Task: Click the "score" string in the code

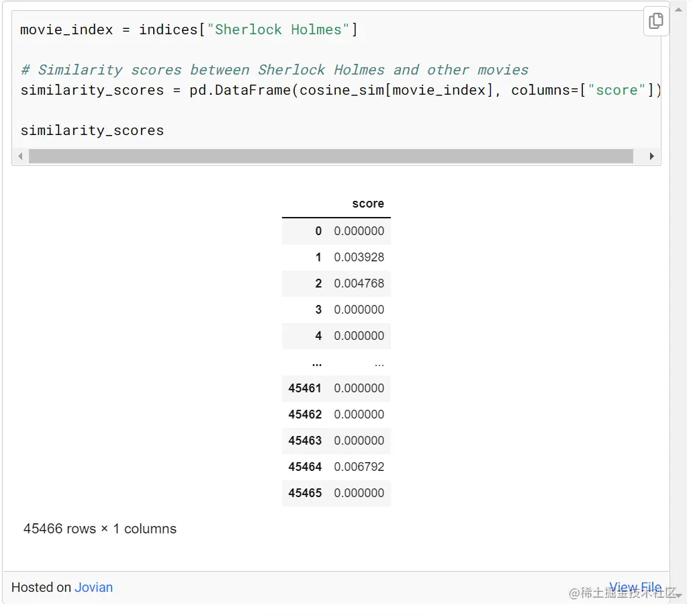Action: coord(616,90)
